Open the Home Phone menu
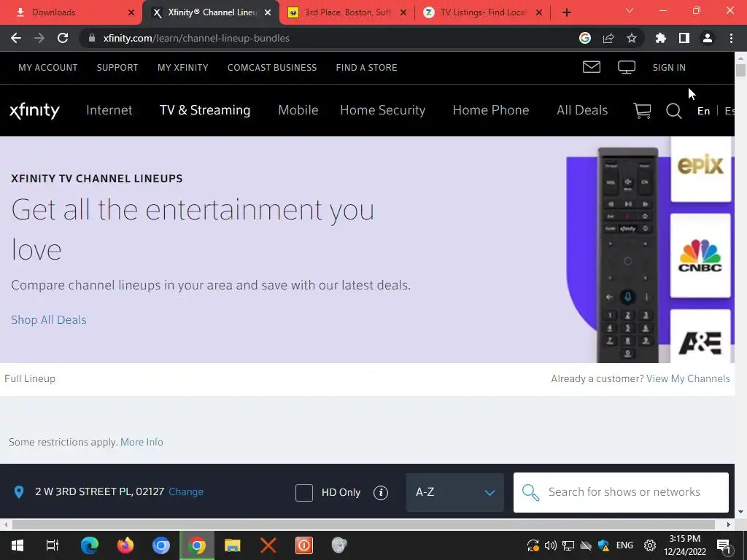 491,110
